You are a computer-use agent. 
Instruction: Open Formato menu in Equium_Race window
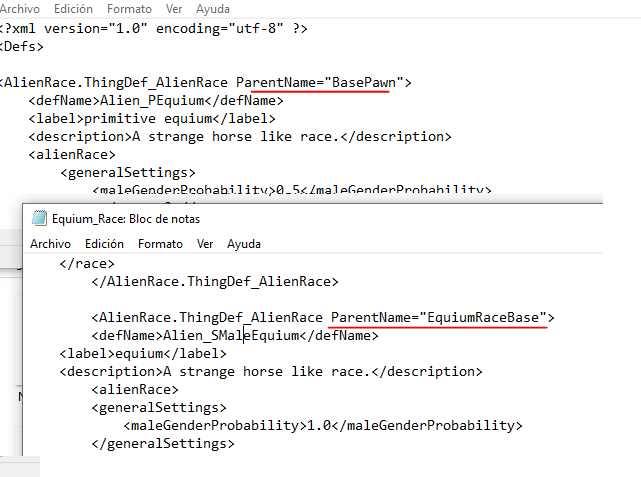tap(160, 244)
